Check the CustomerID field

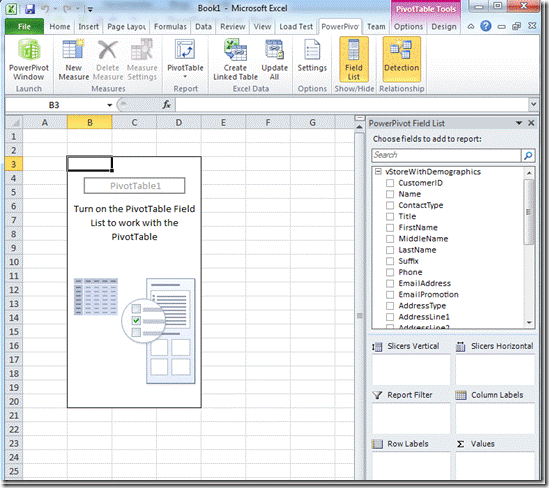(x=390, y=183)
